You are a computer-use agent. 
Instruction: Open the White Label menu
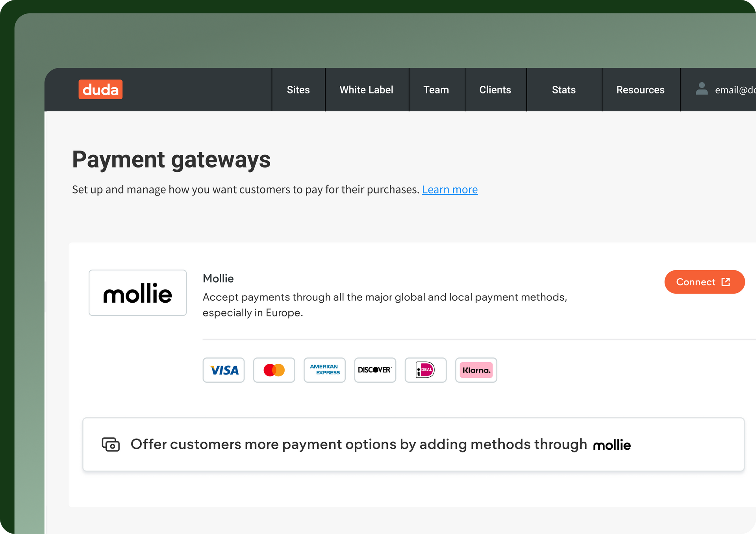366,90
